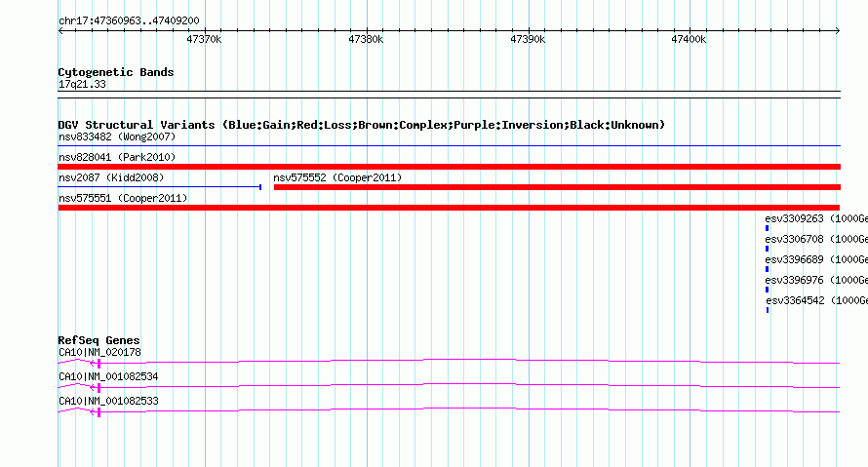Click the red nsv575552 loss bar
This screenshot has height=467, width=868.
coord(557,187)
